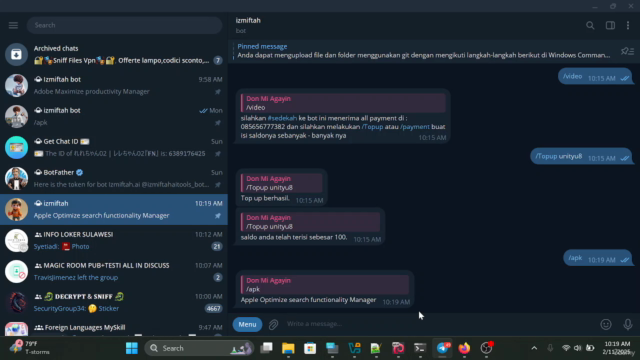Click the chat list Search field
This screenshot has width=640, height=360.
click(124, 25)
